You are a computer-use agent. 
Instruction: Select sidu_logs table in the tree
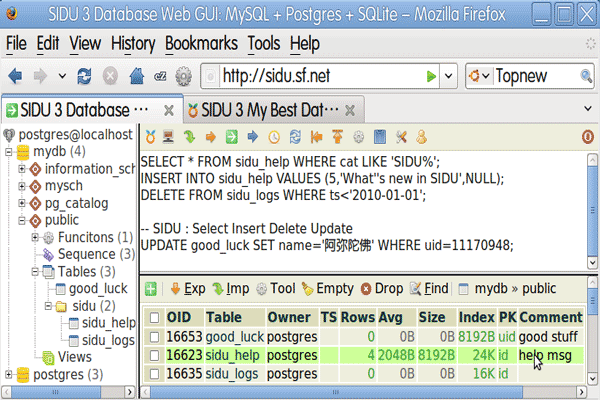[108, 340]
